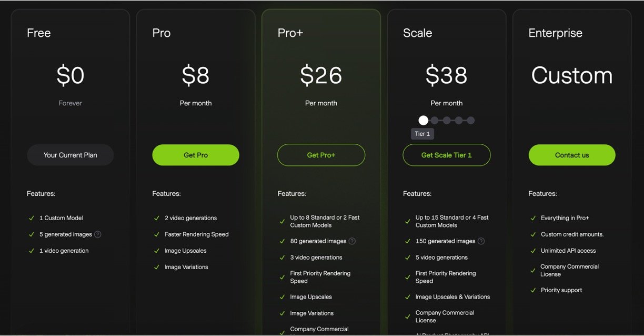Click checkmark icon beside 1 Custom Model
The height and width of the screenshot is (336, 644).
32,218
